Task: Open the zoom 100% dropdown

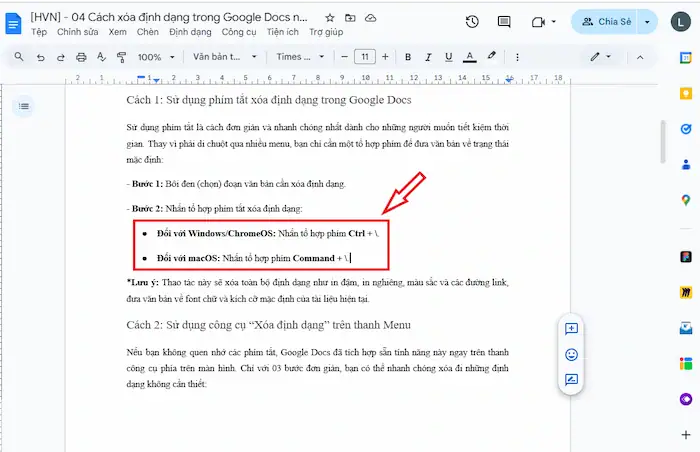Action: tap(154, 57)
